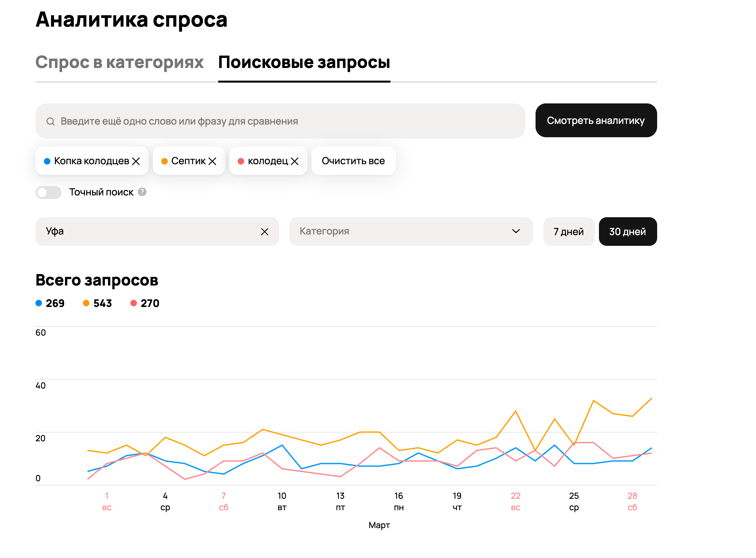Image resolution: width=756 pixels, height=558 pixels.
Task: Select the 30 дней period
Action: click(x=627, y=232)
